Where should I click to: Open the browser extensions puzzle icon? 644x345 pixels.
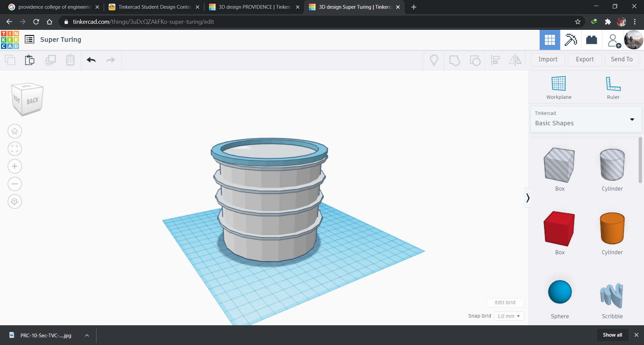608,22
